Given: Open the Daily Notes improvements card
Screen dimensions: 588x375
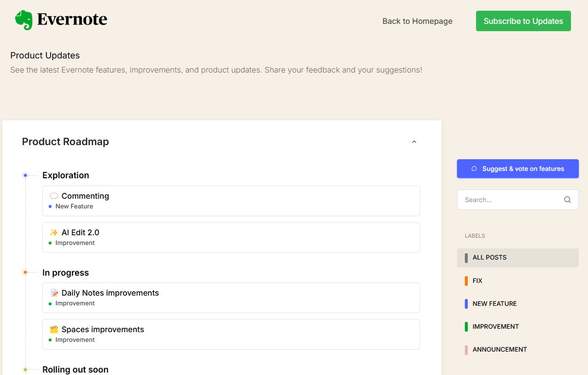Looking at the screenshot, I should click(231, 298).
